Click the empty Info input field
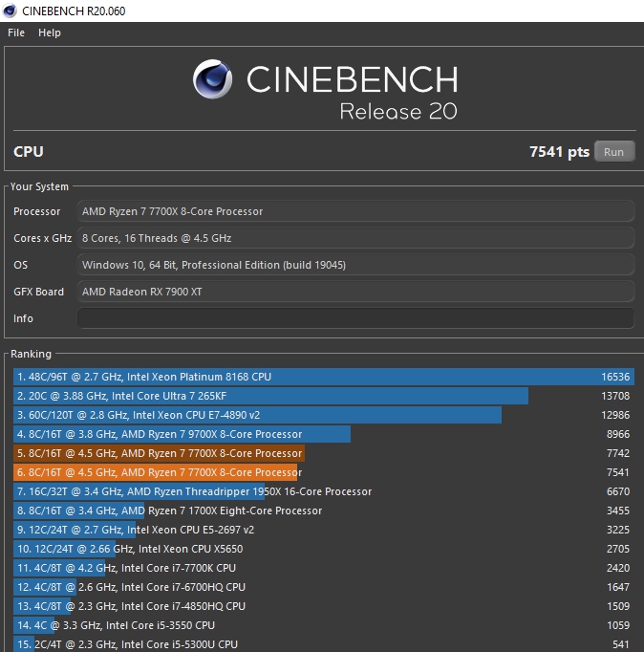 (355, 318)
